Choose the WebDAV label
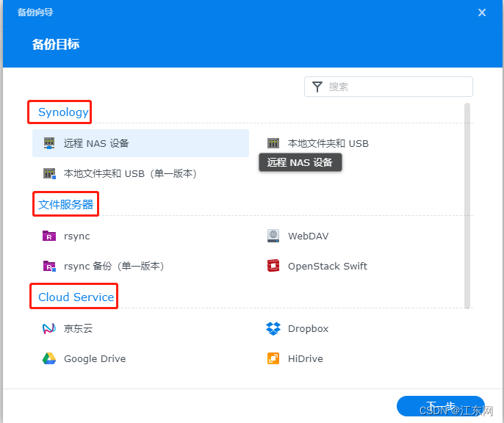This screenshot has width=504, height=423. coord(309,236)
